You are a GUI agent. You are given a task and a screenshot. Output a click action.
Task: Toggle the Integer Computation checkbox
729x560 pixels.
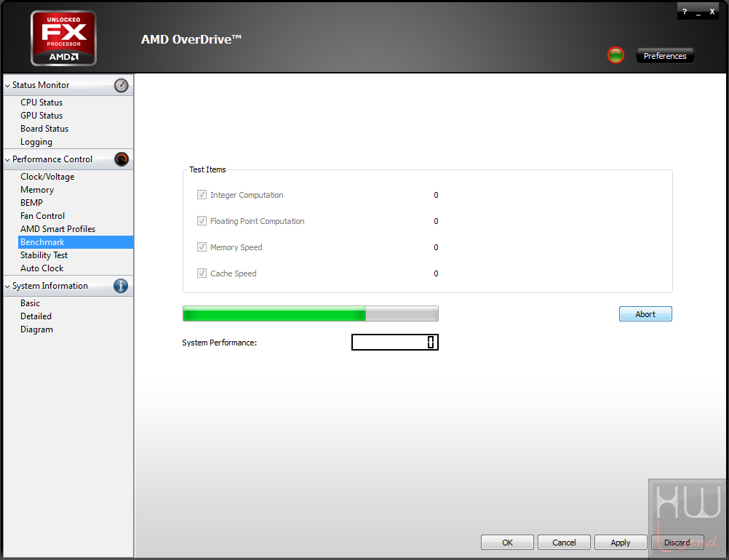point(202,195)
